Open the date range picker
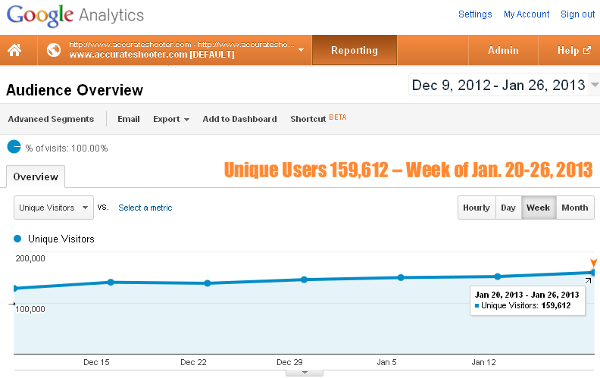Screen dimensions: 600x378 pos(504,85)
